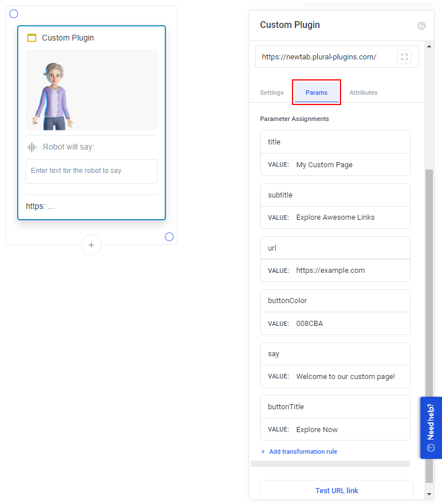The width and height of the screenshot is (442, 504).
Task: Click the url parameter name field
Action: pyautogui.click(x=335, y=248)
